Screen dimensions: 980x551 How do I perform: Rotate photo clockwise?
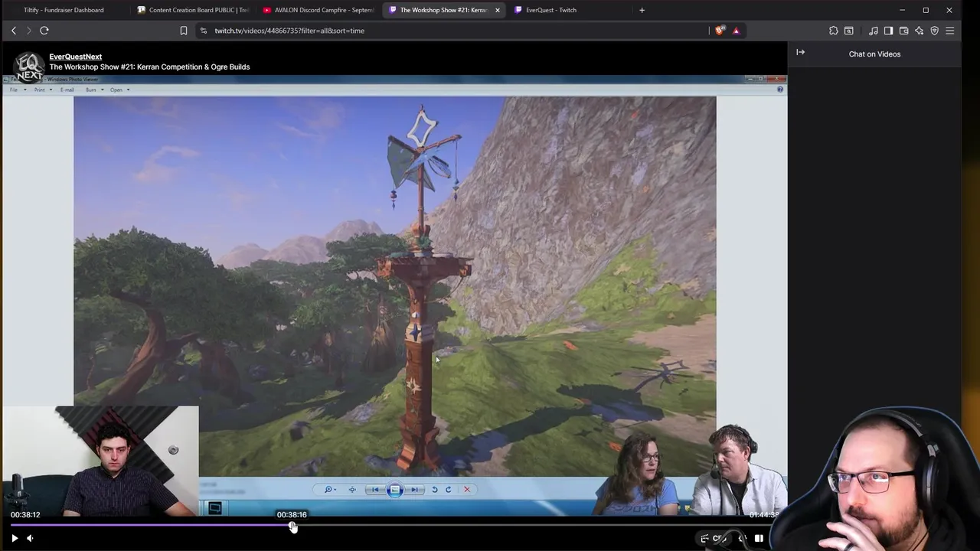[449, 490]
